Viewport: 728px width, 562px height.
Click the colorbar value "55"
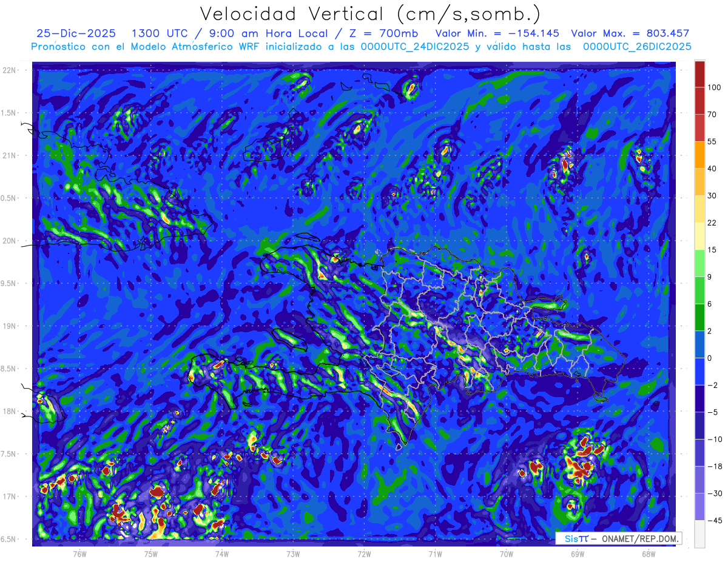[712, 141]
